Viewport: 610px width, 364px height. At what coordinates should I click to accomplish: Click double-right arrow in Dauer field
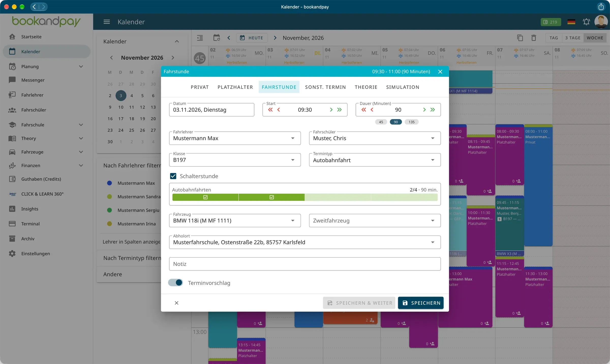pyautogui.click(x=433, y=110)
